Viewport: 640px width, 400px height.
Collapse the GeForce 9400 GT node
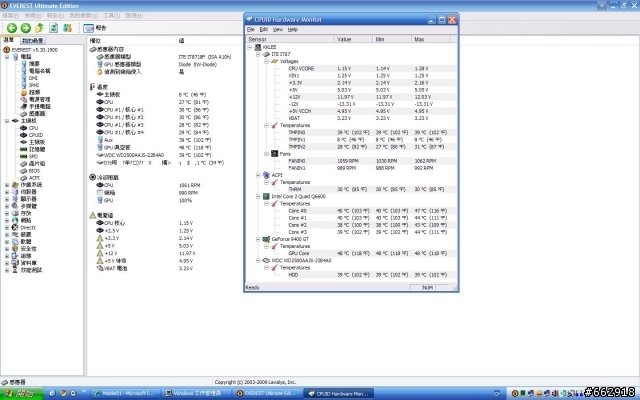tap(258, 239)
